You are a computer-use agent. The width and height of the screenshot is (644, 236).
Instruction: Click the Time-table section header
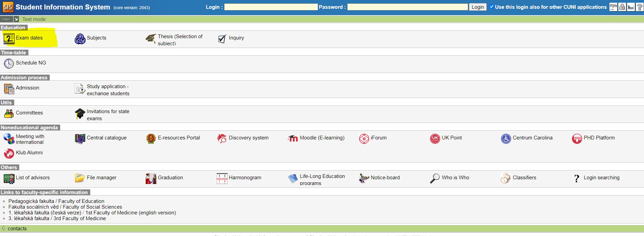coord(14,53)
